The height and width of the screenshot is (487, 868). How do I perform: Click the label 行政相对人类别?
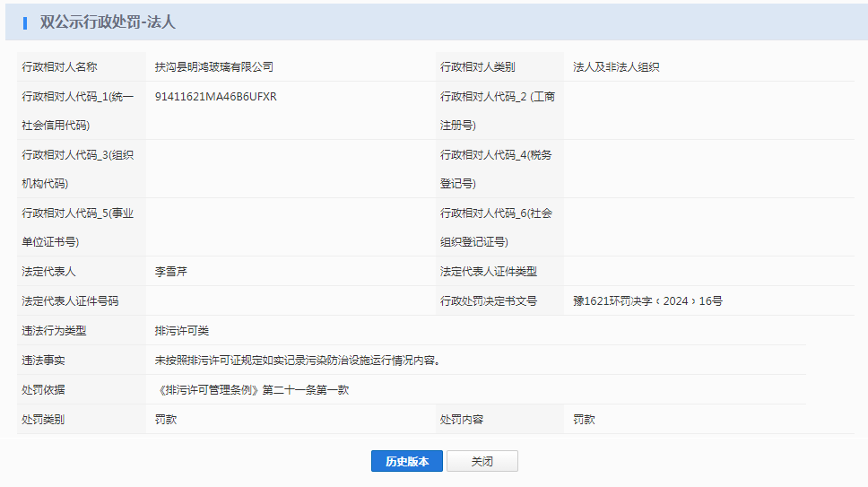pos(478,67)
